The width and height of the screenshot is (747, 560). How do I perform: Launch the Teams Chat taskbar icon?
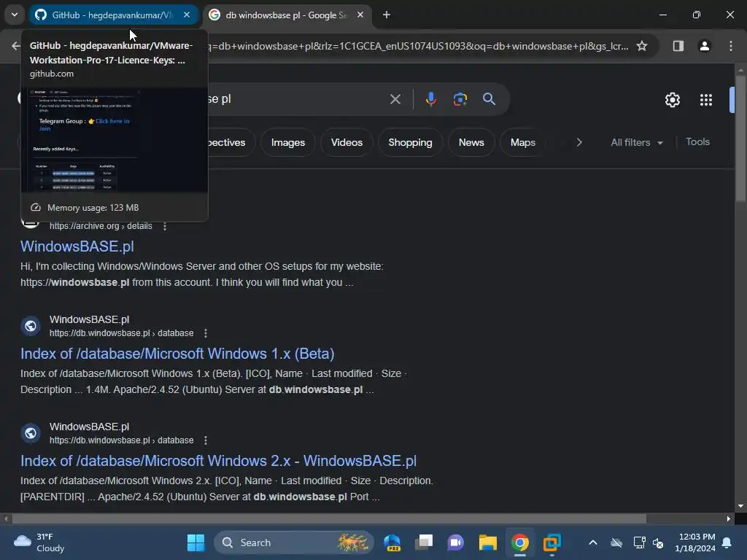coord(455,542)
